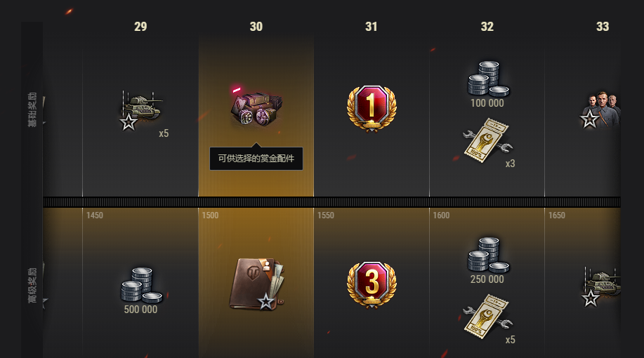Select the 250 000 credits coin stack

pos(487,255)
